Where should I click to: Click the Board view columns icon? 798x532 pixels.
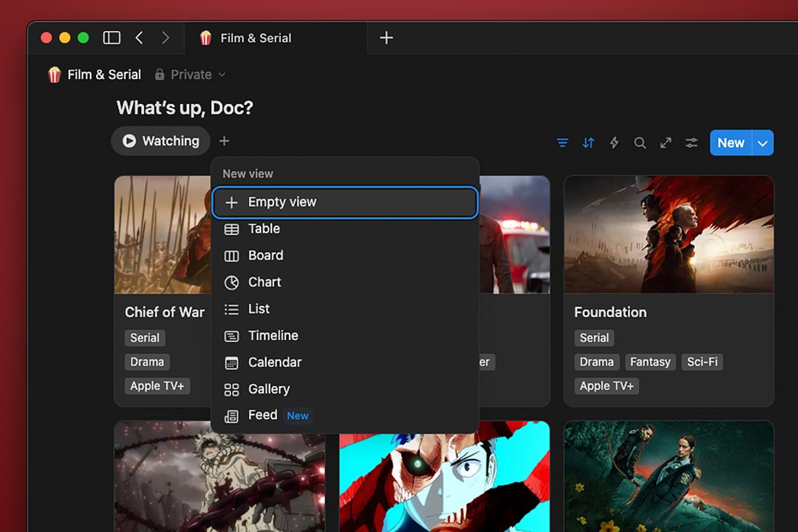coord(231,256)
